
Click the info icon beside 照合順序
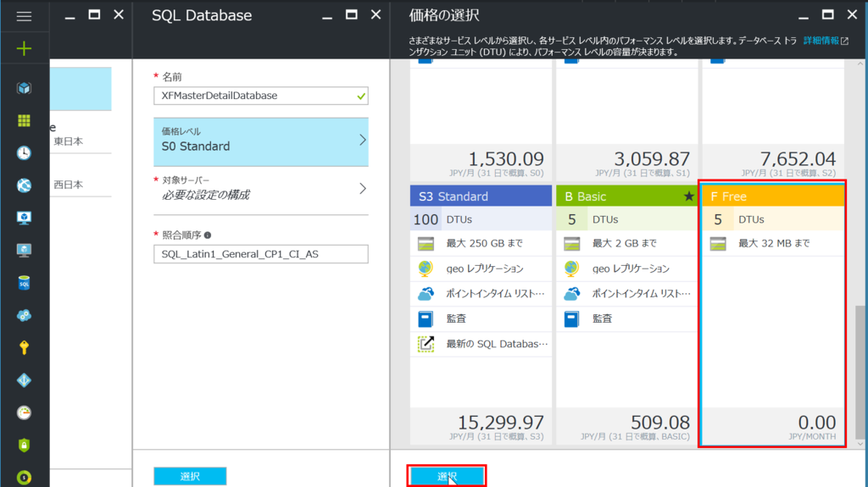pyautogui.click(x=208, y=235)
